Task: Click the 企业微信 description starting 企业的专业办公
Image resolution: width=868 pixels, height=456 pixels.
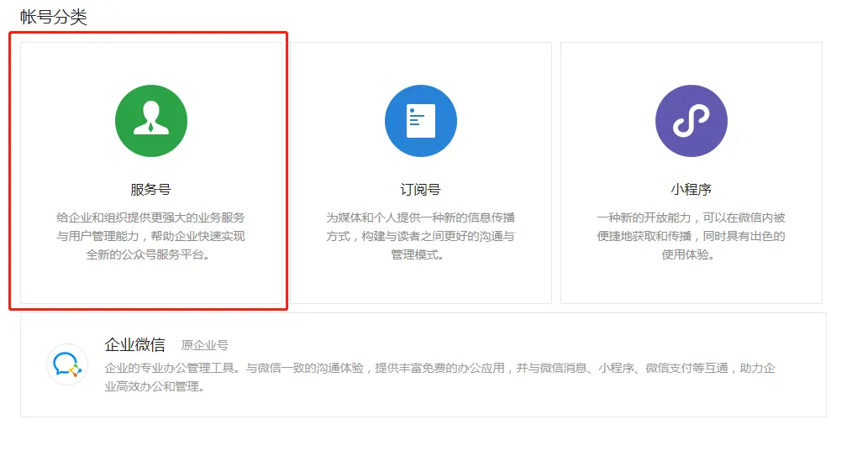Action: (x=440, y=377)
